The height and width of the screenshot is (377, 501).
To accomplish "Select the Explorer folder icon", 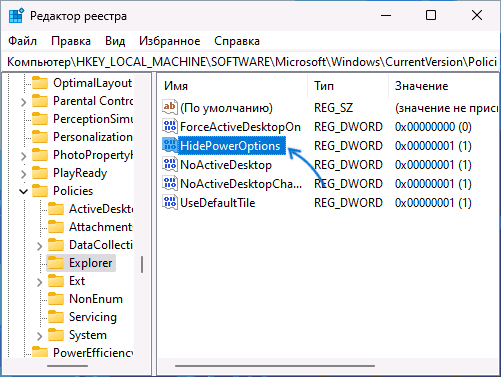I will point(56,263).
